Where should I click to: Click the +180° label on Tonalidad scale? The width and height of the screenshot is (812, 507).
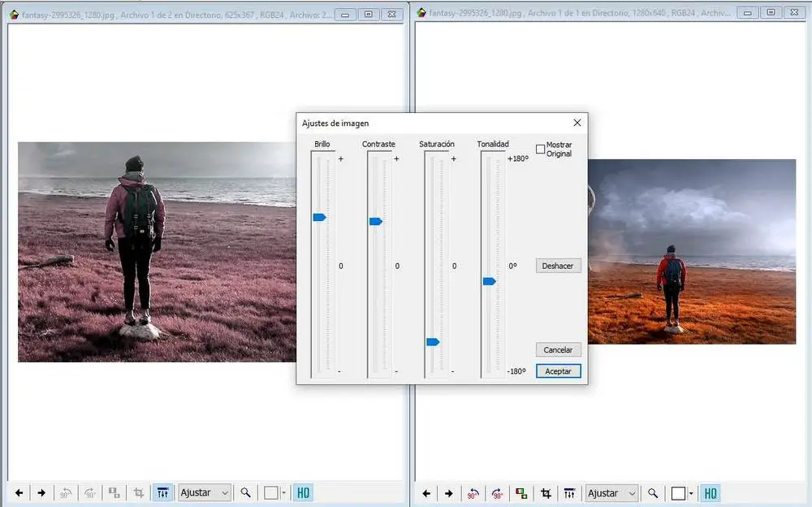tap(518, 158)
